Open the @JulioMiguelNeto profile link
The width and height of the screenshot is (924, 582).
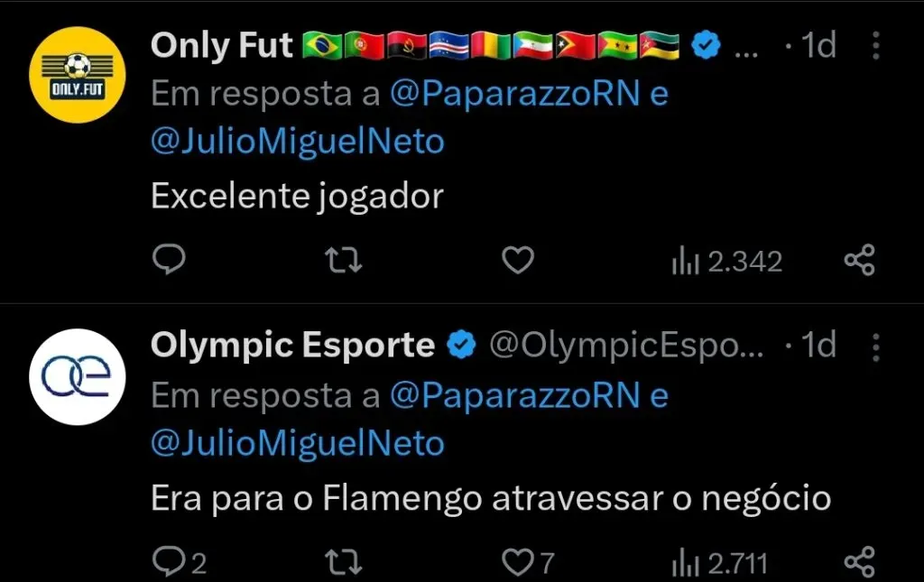click(x=298, y=141)
